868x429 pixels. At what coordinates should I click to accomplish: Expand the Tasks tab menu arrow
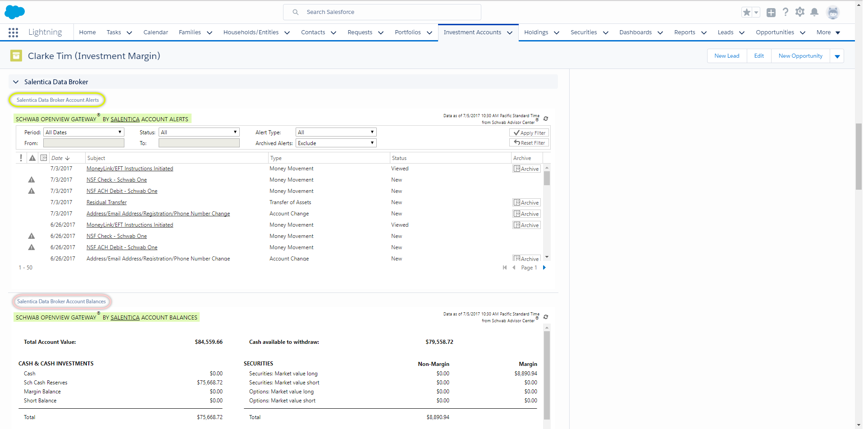pos(129,32)
